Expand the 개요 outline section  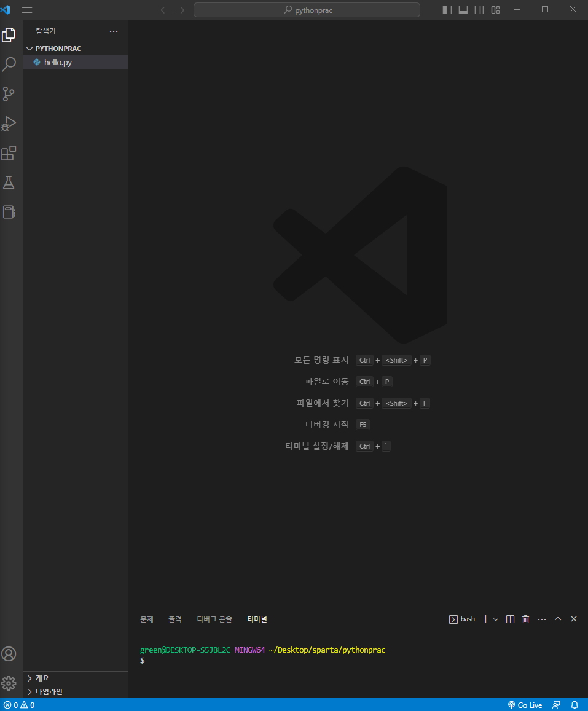point(76,678)
